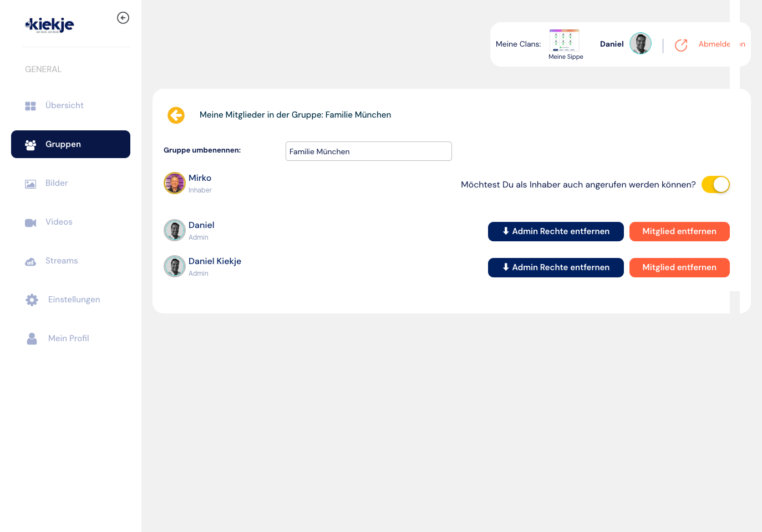Image resolution: width=762 pixels, height=532 pixels.
Task: Click the kiekje logo
Action: (x=49, y=25)
